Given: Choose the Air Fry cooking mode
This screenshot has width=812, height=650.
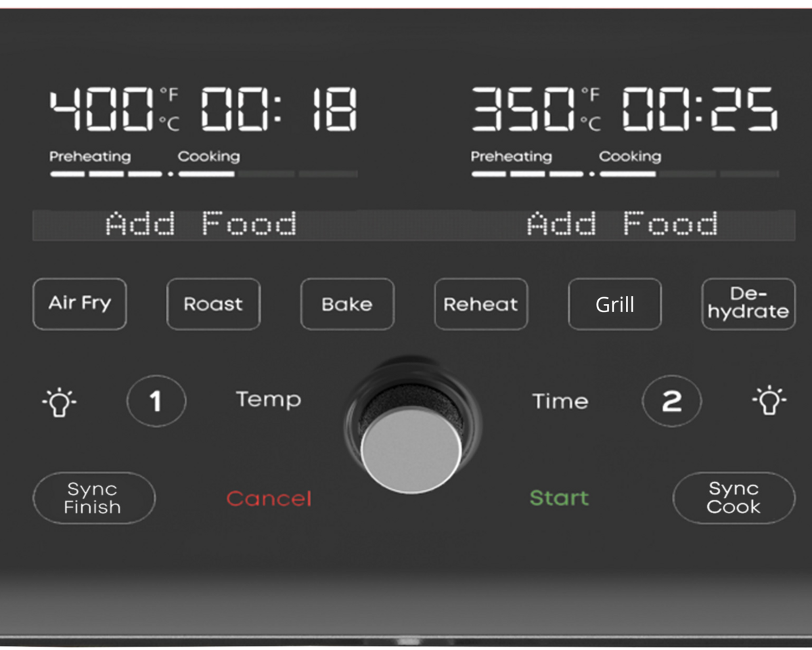Looking at the screenshot, I should [x=80, y=304].
